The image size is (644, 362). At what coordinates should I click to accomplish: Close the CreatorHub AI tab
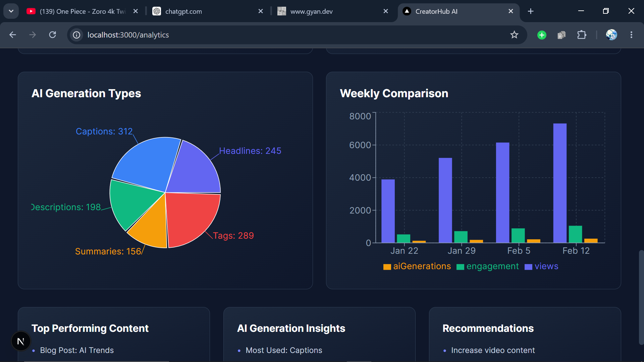[511, 11]
